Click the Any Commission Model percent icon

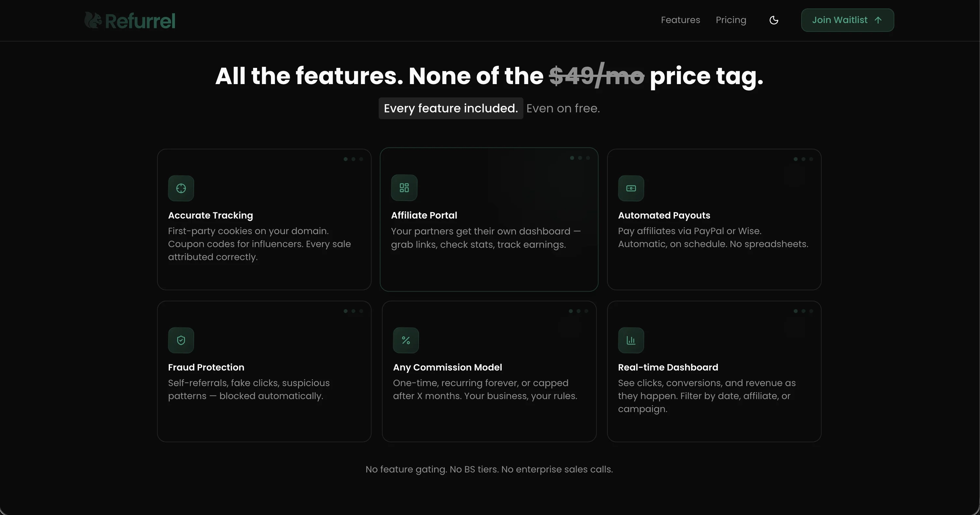tap(406, 340)
